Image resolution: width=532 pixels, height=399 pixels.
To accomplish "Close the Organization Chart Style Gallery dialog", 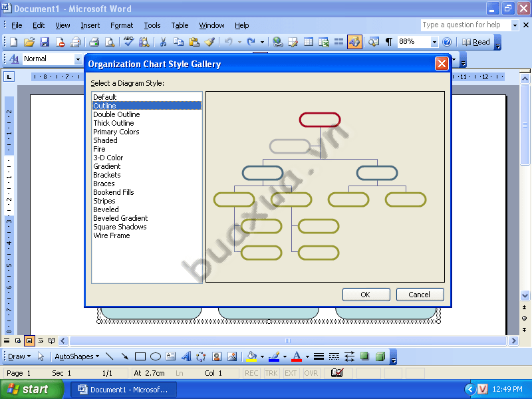I will 442,63.
